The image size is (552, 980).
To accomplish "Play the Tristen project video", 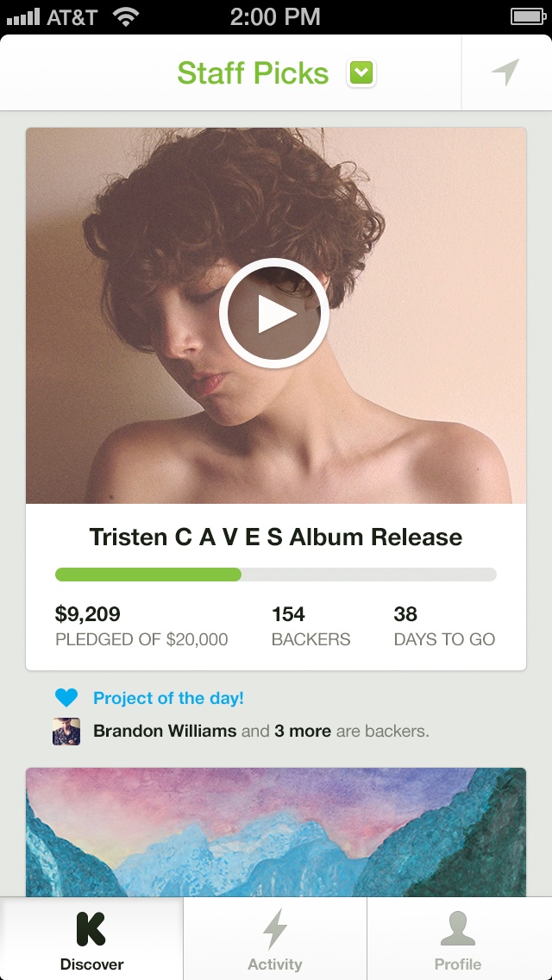I will tap(273, 313).
